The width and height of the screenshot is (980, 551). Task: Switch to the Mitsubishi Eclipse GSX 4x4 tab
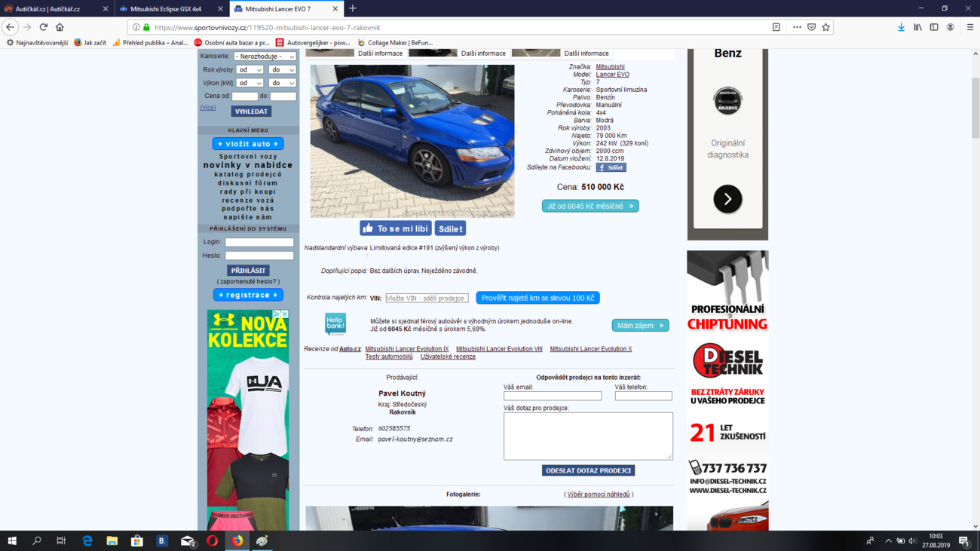point(166,9)
